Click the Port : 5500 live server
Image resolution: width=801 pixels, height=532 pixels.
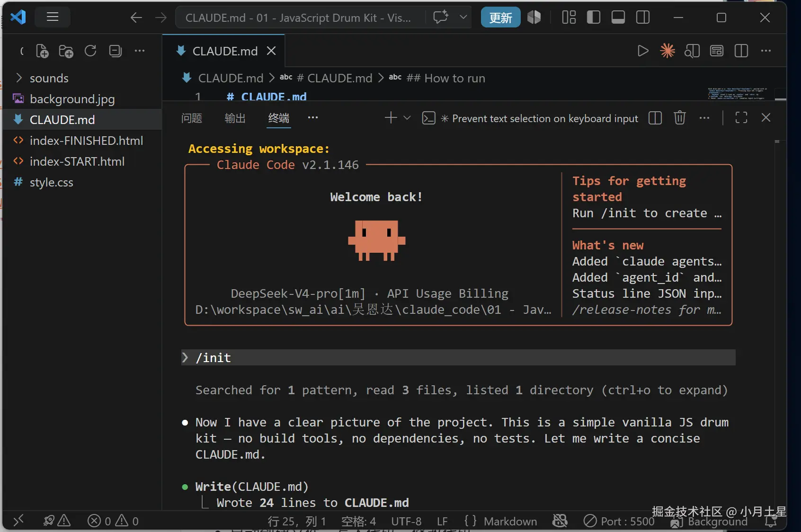(x=619, y=521)
